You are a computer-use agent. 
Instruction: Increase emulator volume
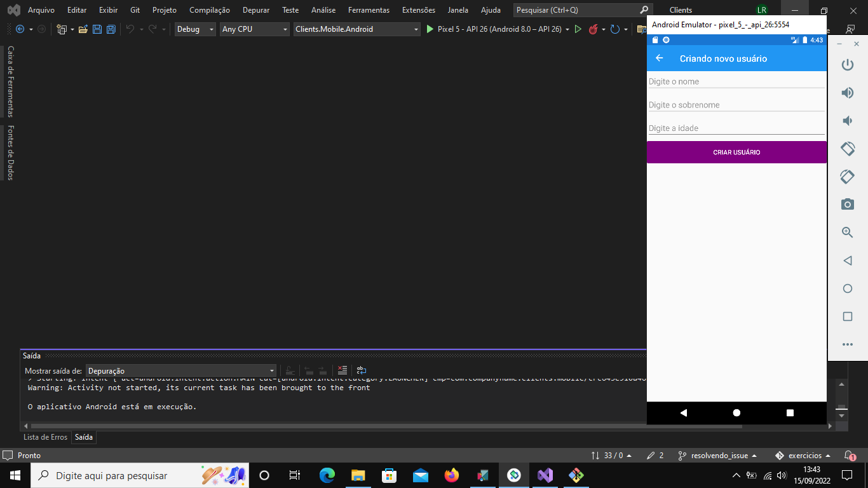tap(848, 92)
